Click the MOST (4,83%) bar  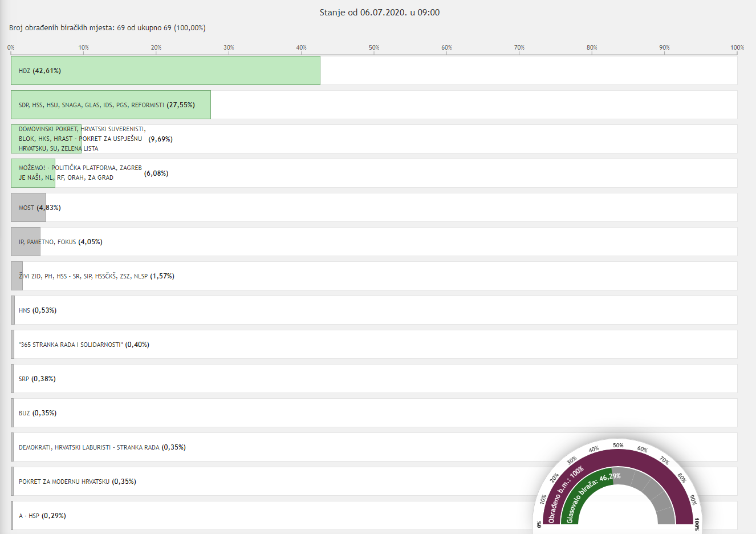29,208
